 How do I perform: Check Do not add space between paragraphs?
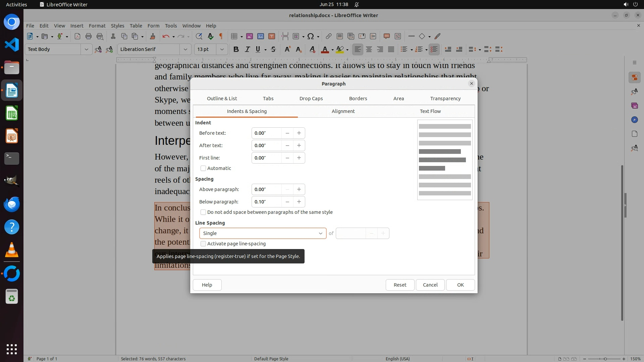pyautogui.click(x=203, y=212)
